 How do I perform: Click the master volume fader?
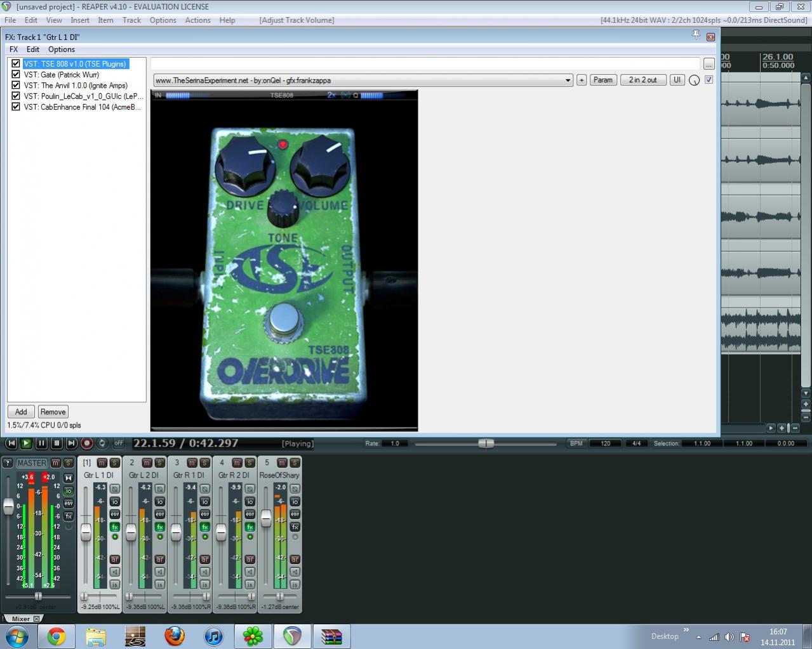point(8,506)
